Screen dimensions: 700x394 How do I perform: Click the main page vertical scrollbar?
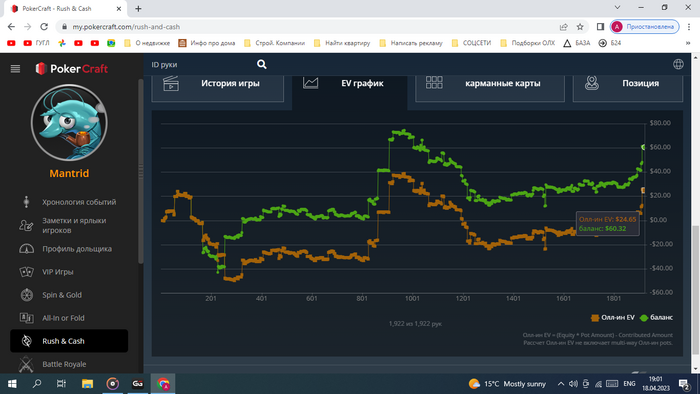[696, 290]
